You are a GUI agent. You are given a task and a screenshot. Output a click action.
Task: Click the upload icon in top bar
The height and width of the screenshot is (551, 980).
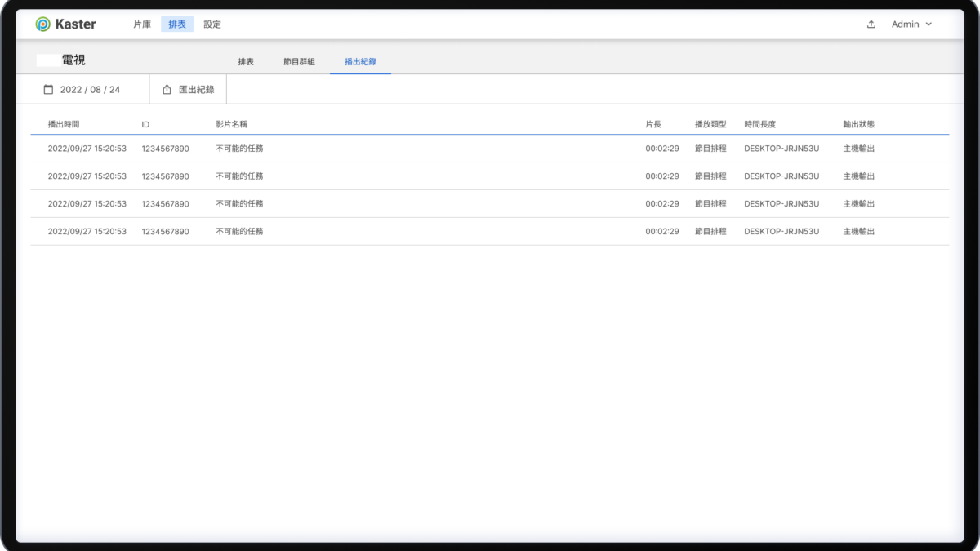click(x=871, y=24)
